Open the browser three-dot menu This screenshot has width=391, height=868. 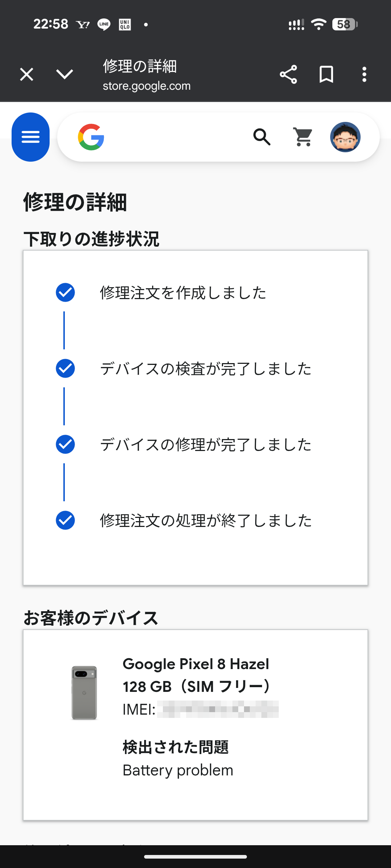(x=364, y=75)
